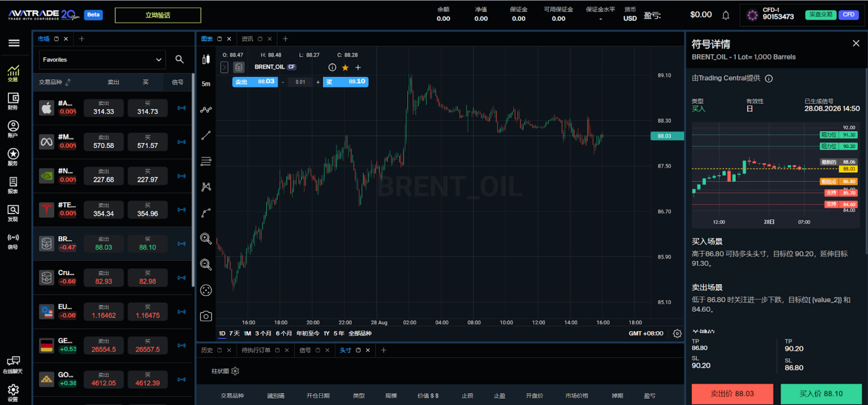Screen dimensions: 868x405
Task: Click the 立即验证 button
Action: pyautogui.click(x=158, y=15)
